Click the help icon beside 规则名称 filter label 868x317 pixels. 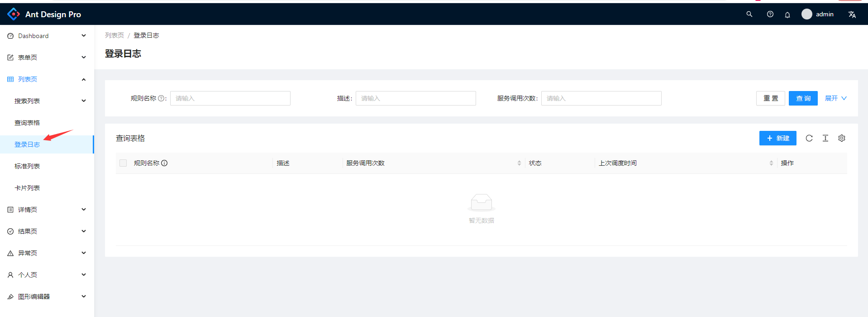click(161, 98)
